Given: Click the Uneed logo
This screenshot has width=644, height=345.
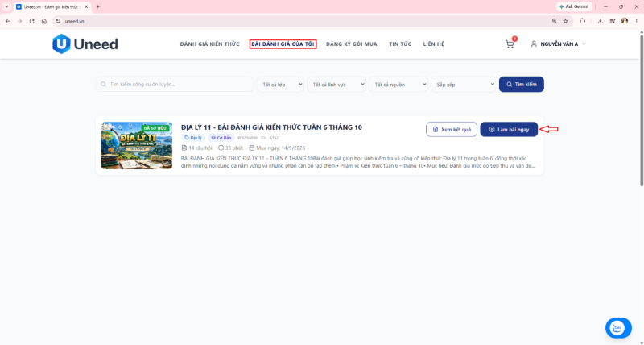Looking at the screenshot, I should pos(85,44).
